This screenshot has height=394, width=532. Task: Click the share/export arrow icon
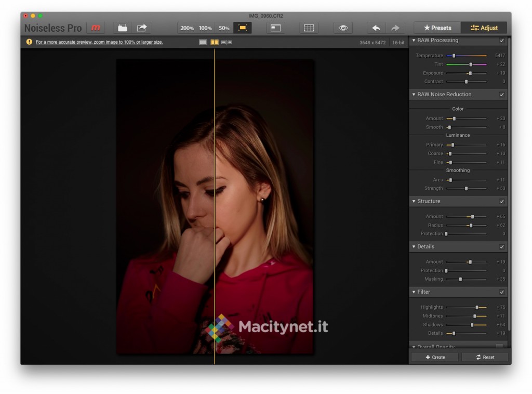[x=141, y=28]
